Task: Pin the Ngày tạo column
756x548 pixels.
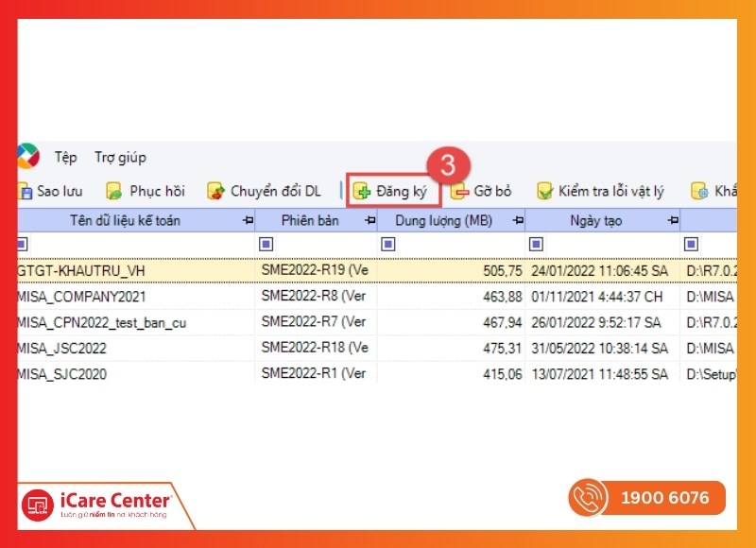Action: coord(673,221)
